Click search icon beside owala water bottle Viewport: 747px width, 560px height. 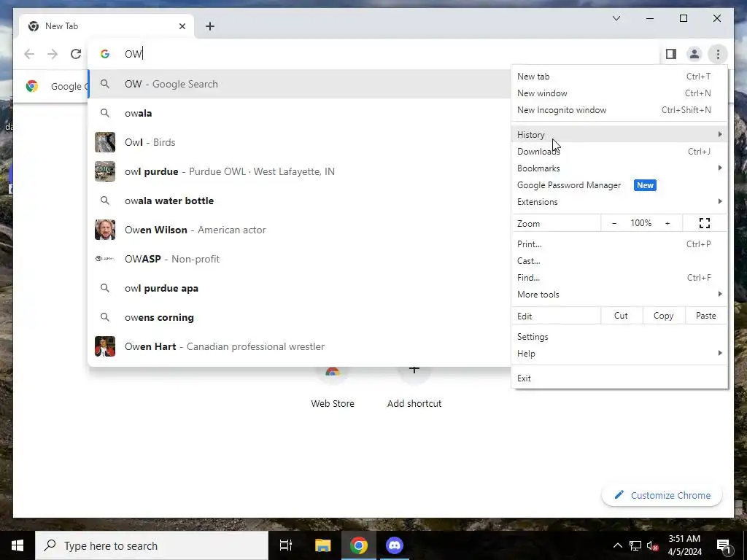click(x=105, y=201)
